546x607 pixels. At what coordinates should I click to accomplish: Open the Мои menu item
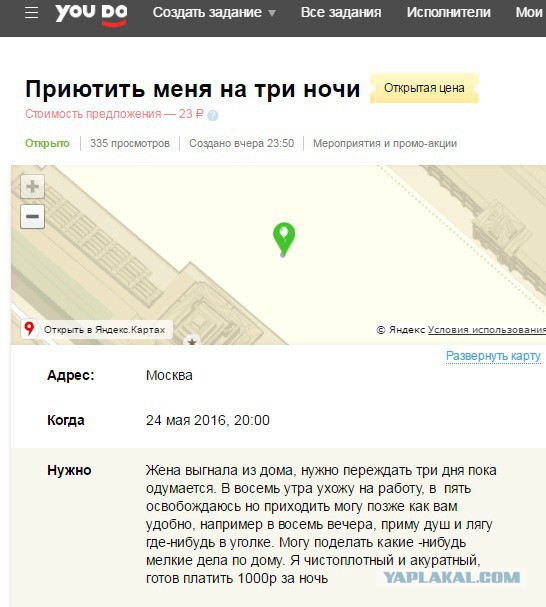point(529,12)
